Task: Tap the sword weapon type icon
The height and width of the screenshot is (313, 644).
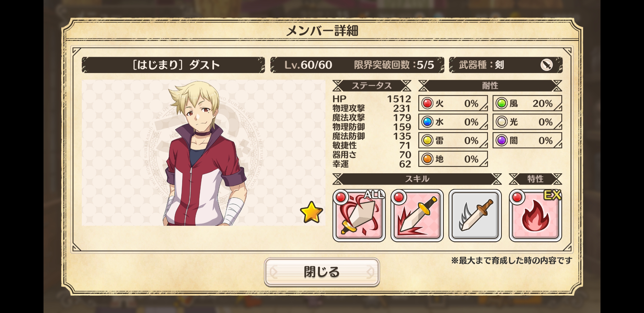Action: (547, 65)
